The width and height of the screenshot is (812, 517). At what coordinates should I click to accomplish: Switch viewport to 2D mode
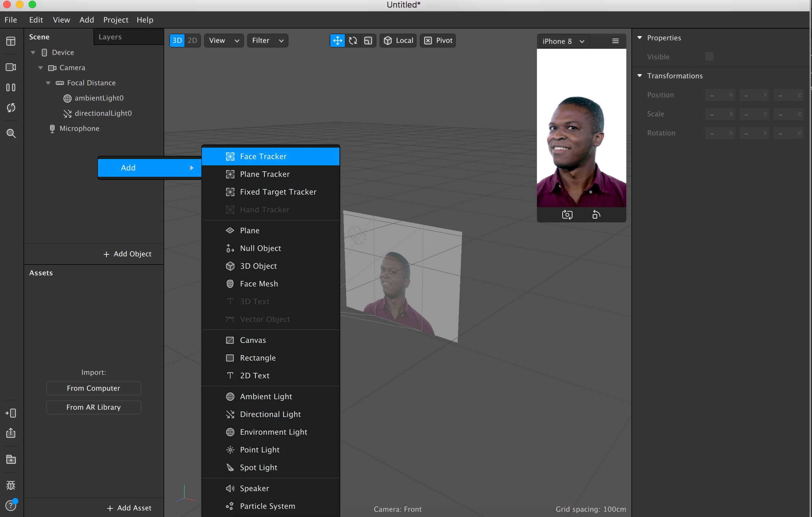tap(192, 41)
